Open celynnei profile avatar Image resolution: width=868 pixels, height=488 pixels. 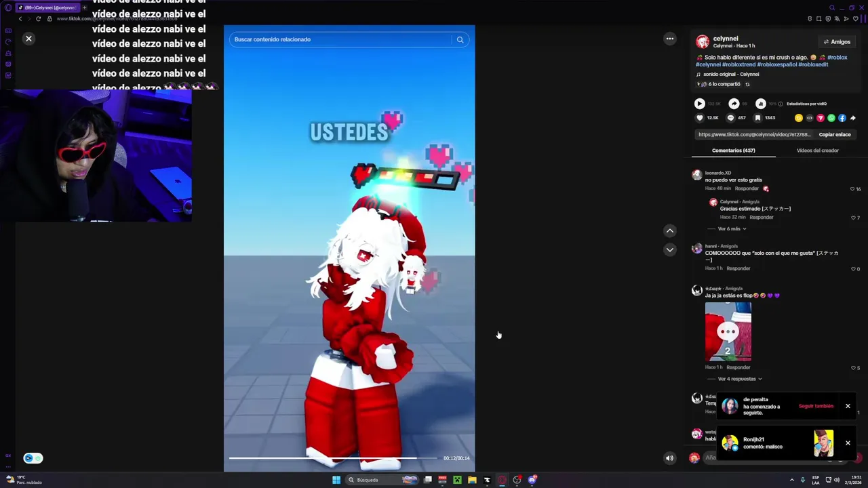[703, 41]
